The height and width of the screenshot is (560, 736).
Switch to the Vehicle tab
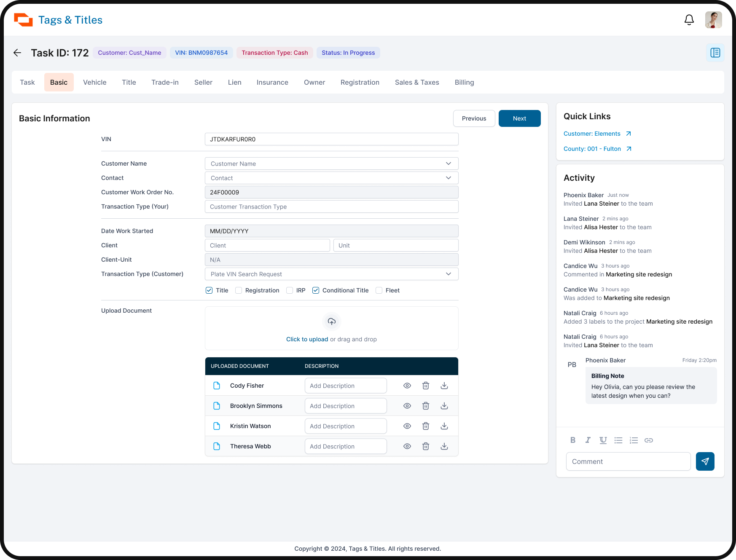click(94, 82)
